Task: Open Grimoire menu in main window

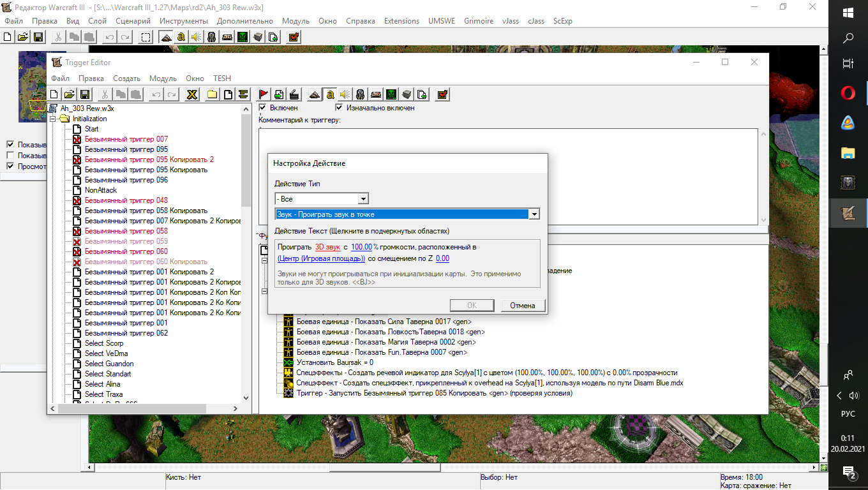Action: 479,21
